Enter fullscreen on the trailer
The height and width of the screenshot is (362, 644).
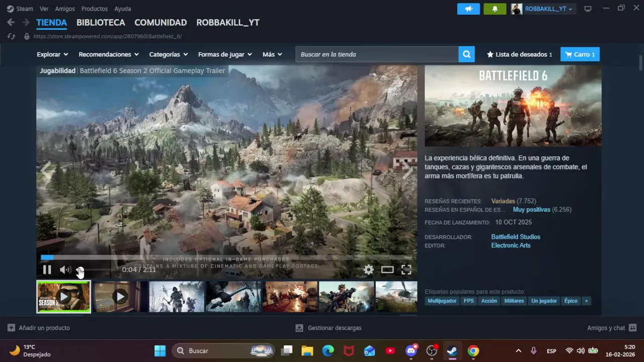tap(407, 269)
